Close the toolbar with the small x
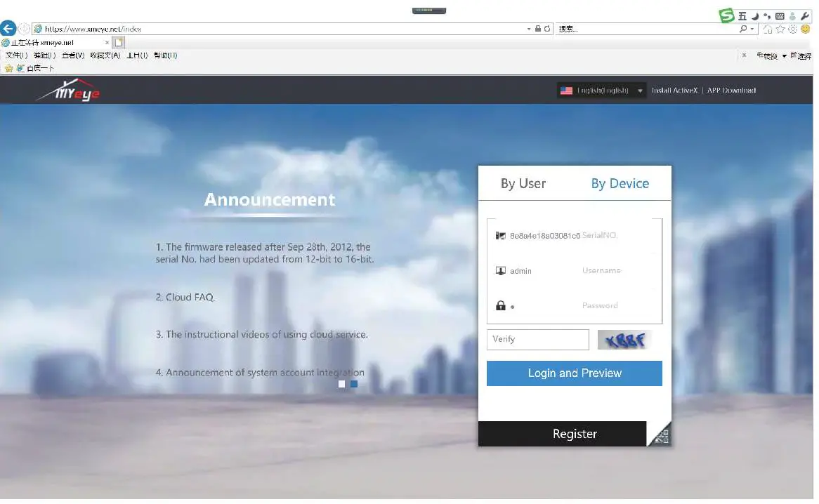The width and height of the screenshot is (819, 504). tap(744, 55)
